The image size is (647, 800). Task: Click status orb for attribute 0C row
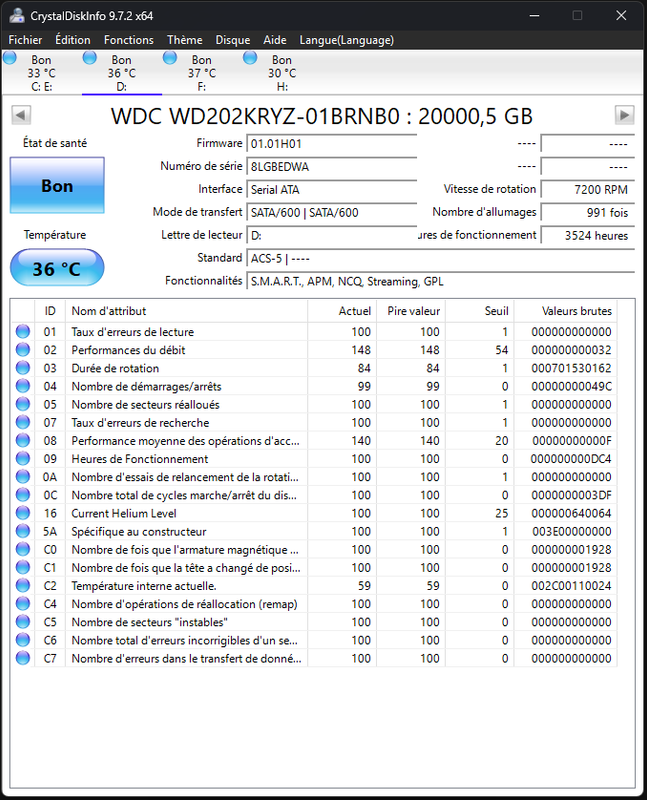(23, 495)
